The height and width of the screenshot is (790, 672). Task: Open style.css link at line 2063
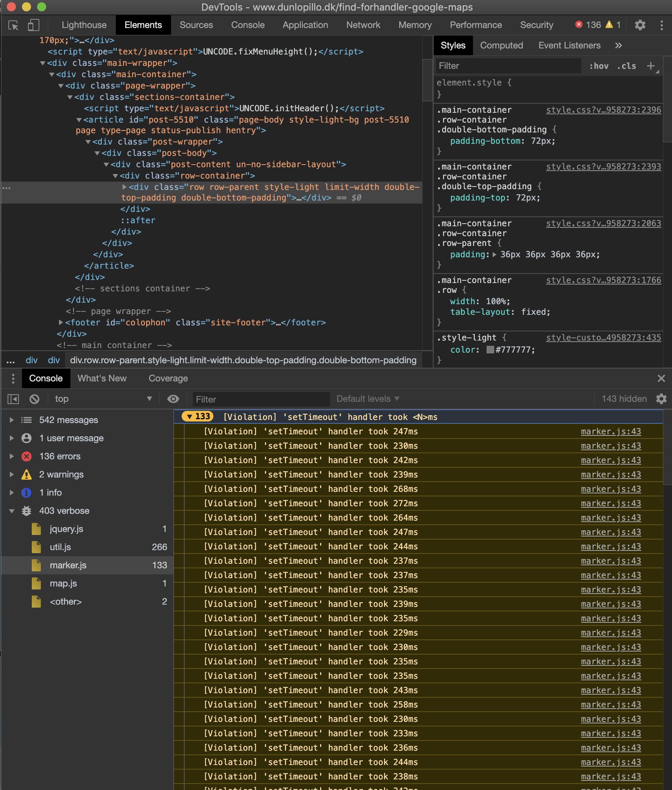pos(604,223)
